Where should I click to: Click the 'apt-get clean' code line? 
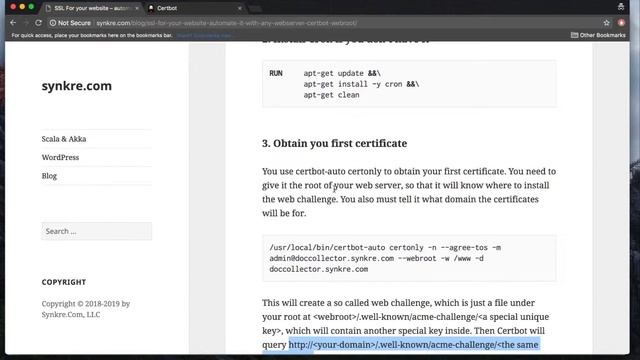[x=331, y=95]
